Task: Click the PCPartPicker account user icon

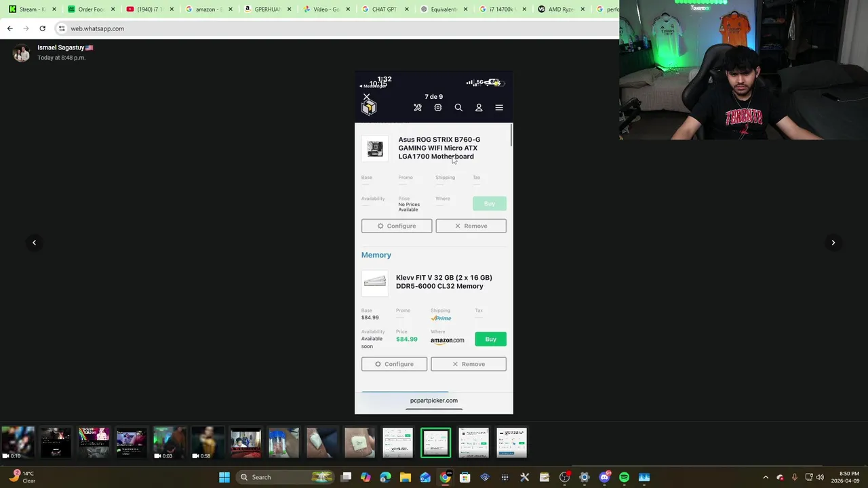Action: tap(479, 108)
